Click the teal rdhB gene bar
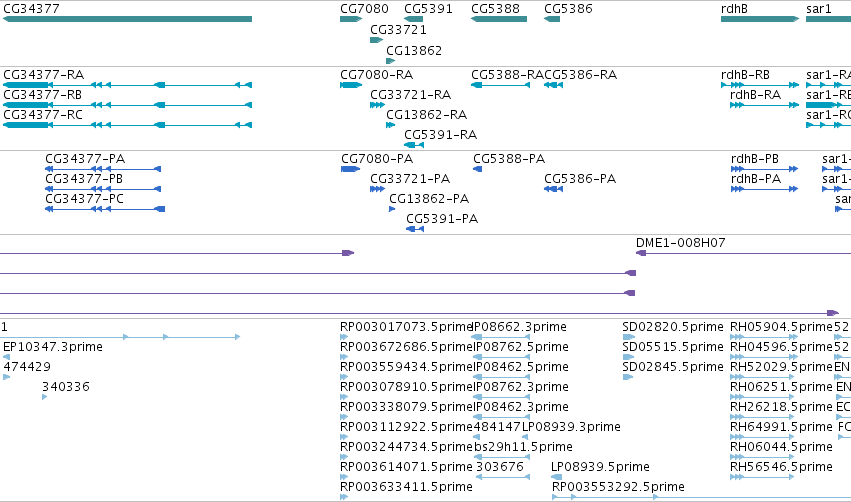The image size is (851, 502). pos(760,19)
